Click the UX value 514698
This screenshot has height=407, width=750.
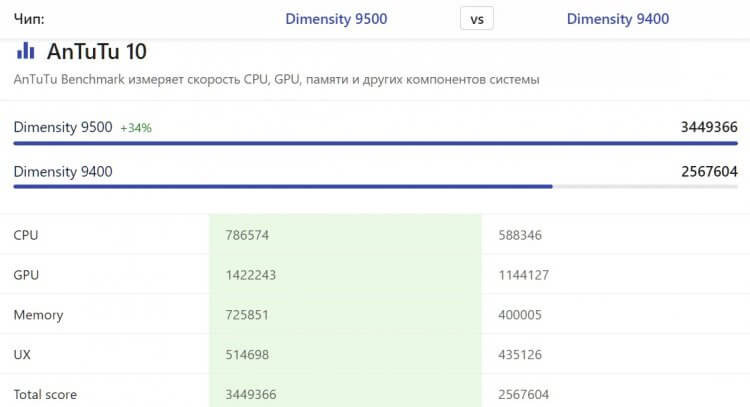pyautogui.click(x=247, y=354)
